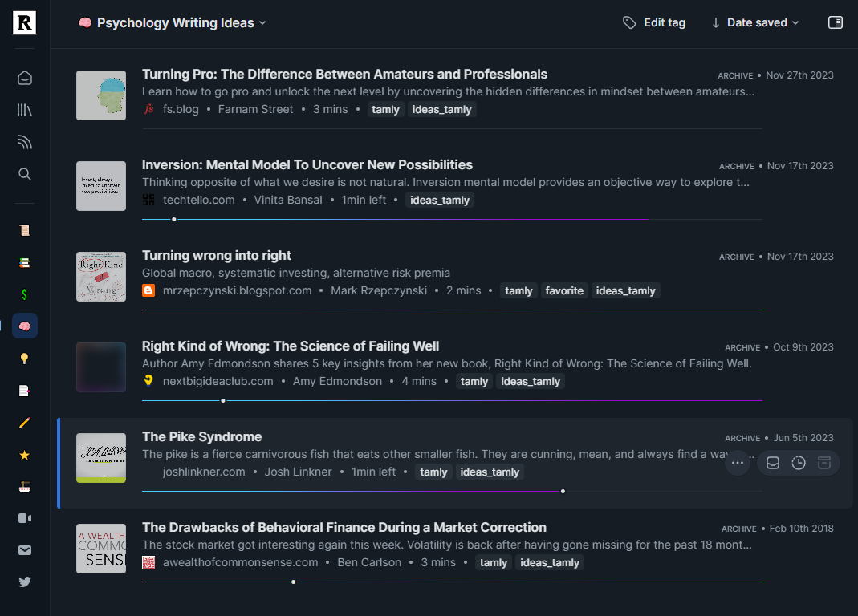Click the Inversion article thumbnail
The width and height of the screenshot is (858, 616).
tap(101, 186)
